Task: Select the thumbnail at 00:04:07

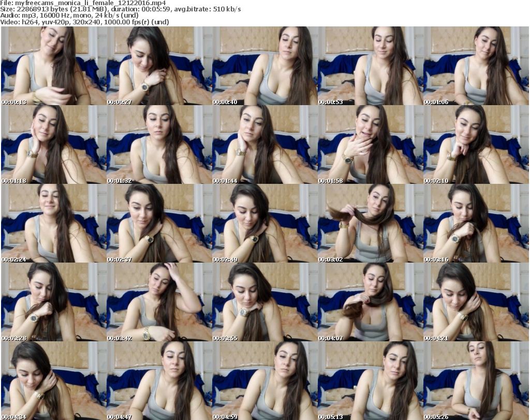Action: [370, 302]
